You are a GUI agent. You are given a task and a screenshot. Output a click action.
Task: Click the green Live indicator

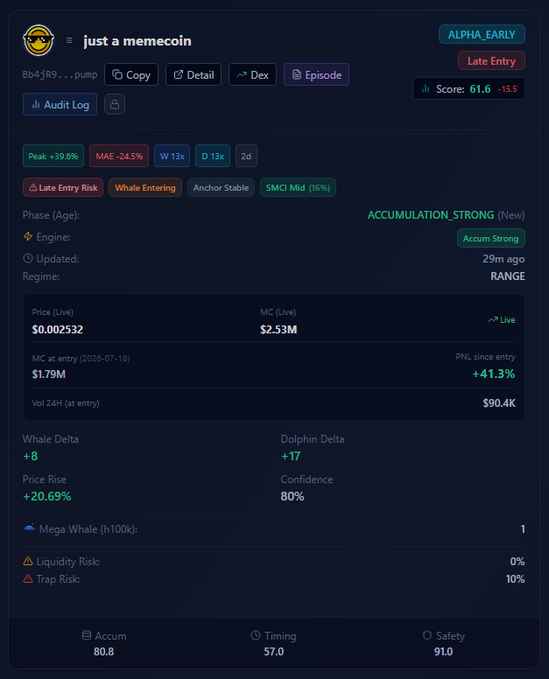tap(502, 320)
